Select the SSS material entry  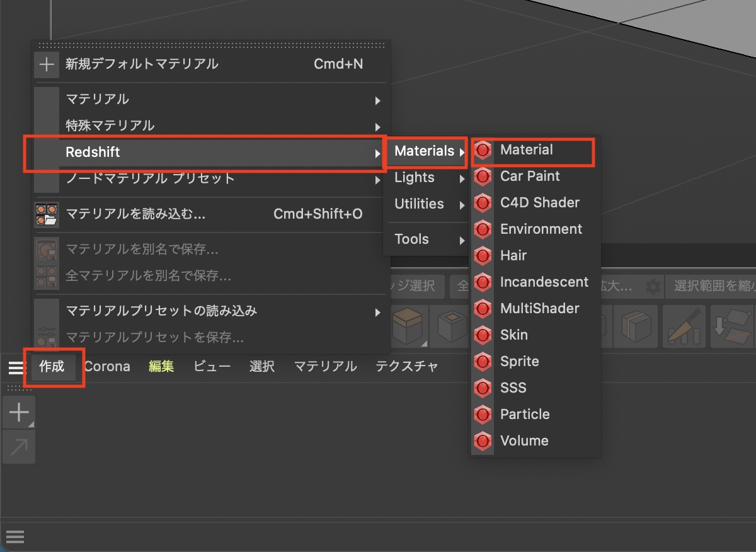(513, 388)
